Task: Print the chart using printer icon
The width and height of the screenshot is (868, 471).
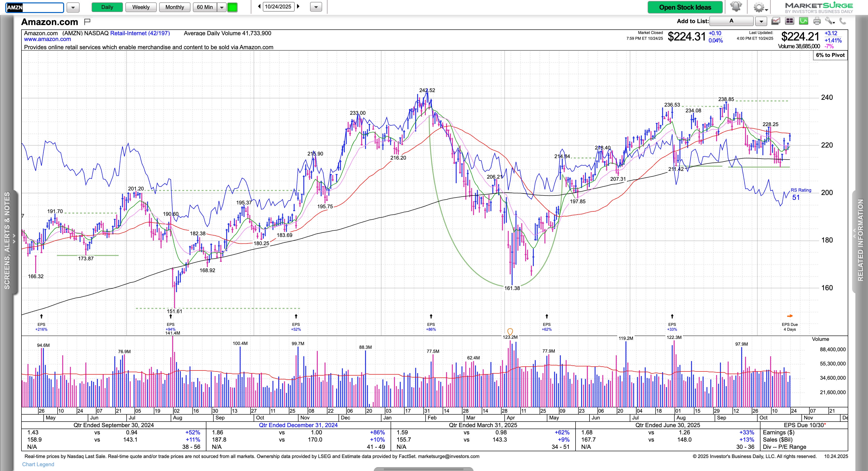Action: (x=817, y=21)
